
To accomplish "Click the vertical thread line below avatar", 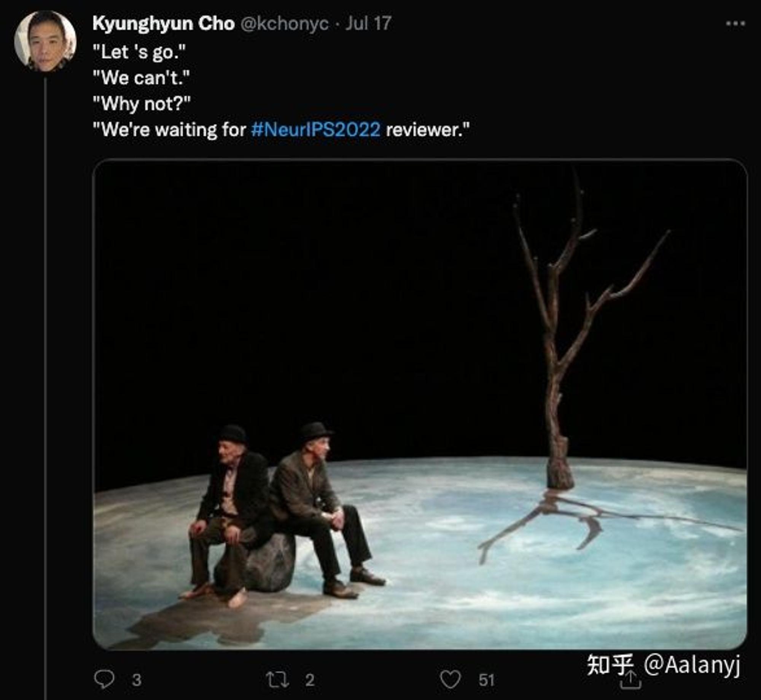I will point(45,388).
